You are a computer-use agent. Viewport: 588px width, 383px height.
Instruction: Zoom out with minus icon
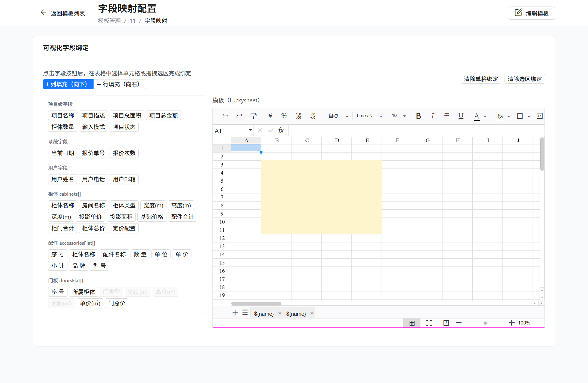click(x=459, y=323)
